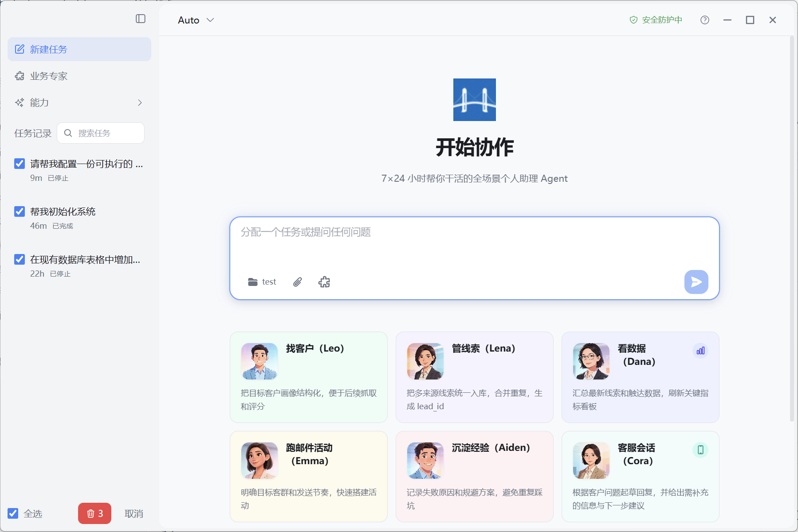This screenshot has height=532, width=798.
Task: Click Leo's avatar picture
Action: coord(259,361)
